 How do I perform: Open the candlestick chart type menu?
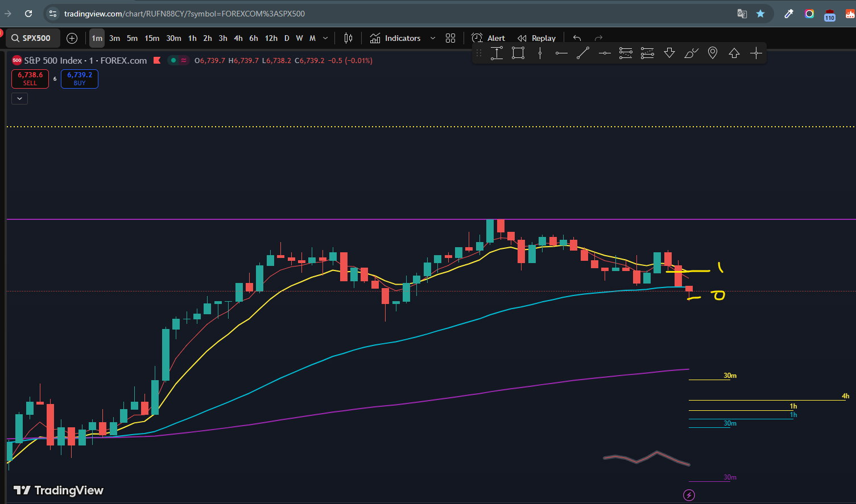(x=348, y=38)
